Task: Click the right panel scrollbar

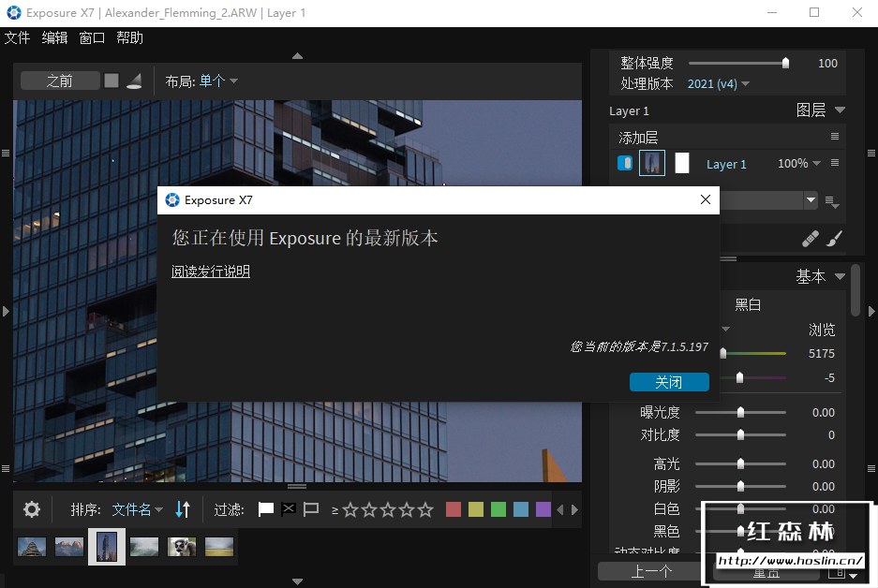Action: [855, 291]
